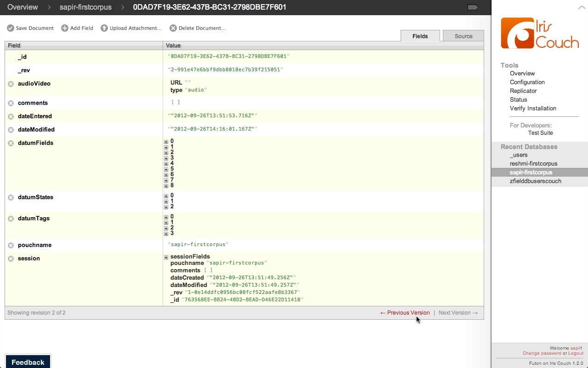The width and height of the screenshot is (588, 368).
Task: Expand the sessionFields node
Action: [x=166, y=257]
